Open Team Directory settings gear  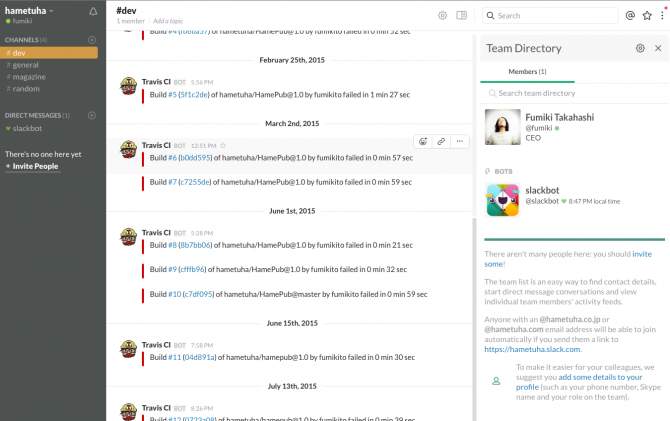point(640,48)
